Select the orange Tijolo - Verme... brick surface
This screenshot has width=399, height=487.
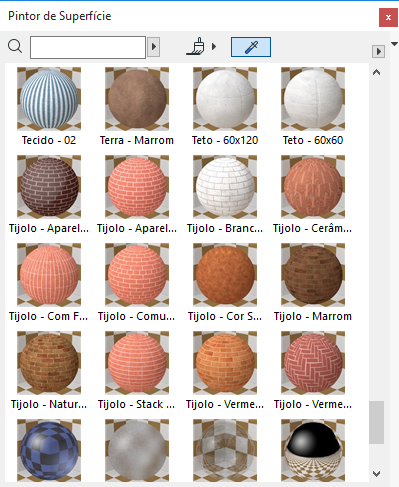tap(225, 363)
